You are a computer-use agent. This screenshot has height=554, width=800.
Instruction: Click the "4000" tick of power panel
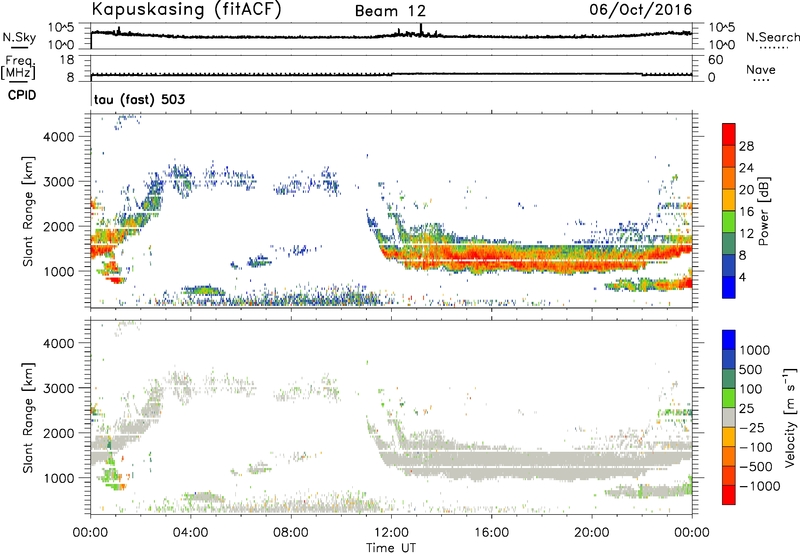(59, 137)
